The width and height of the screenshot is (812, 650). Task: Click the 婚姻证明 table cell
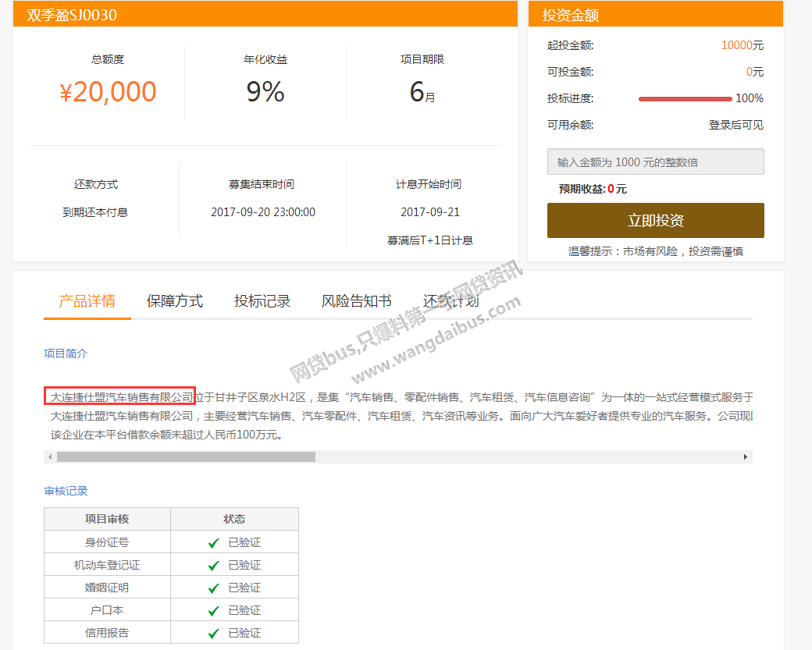click(x=107, y=588)
